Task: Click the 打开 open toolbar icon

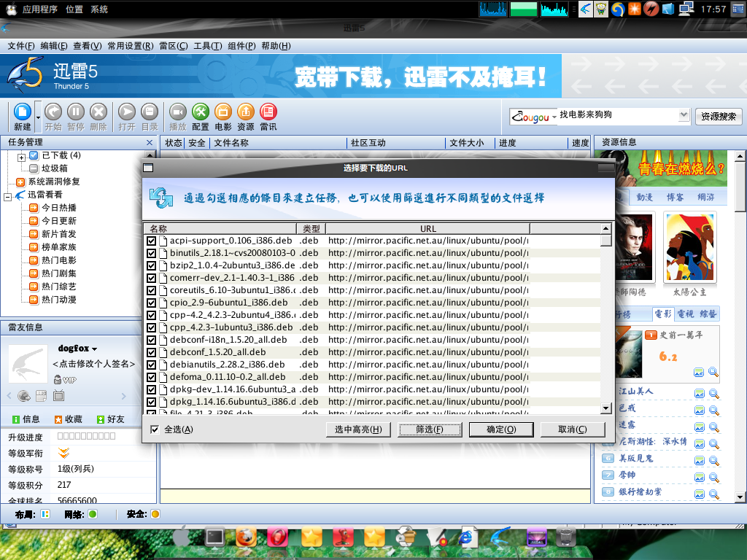Action: coord(127,112)
